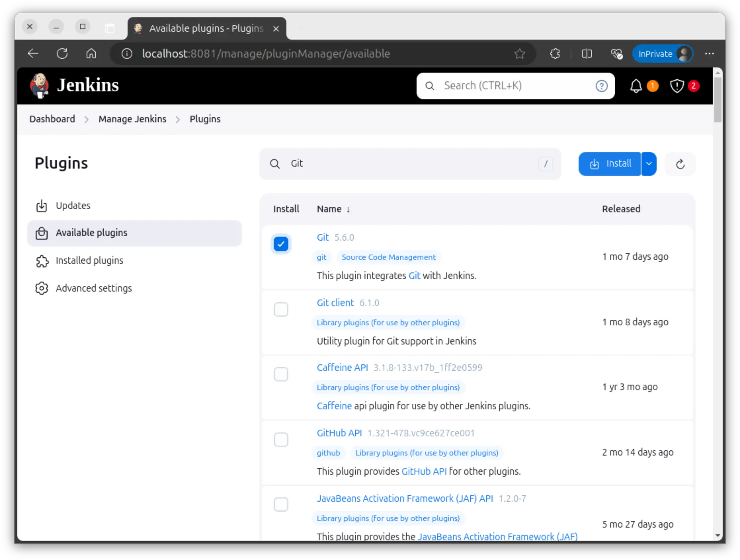740x560 pixels.
Task: Expand the chevron after Dashboard breadcrumb
Action: click(x=87, y=119)
